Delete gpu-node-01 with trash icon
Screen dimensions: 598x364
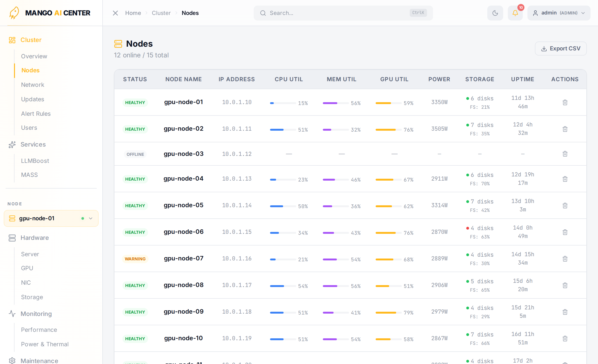pos(565,102)
